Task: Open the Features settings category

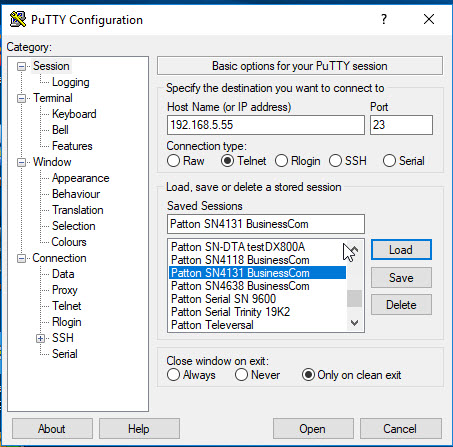Action: point(72,146)
